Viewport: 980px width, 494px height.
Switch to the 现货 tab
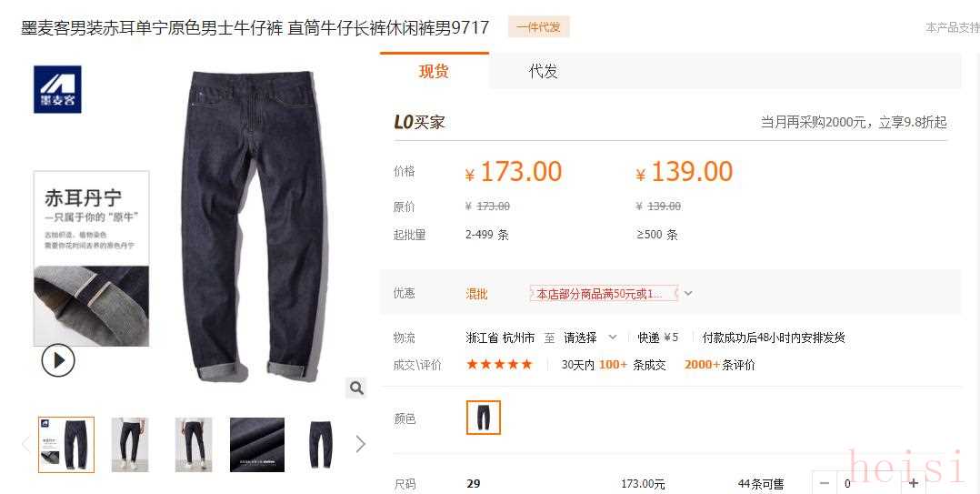434,71
